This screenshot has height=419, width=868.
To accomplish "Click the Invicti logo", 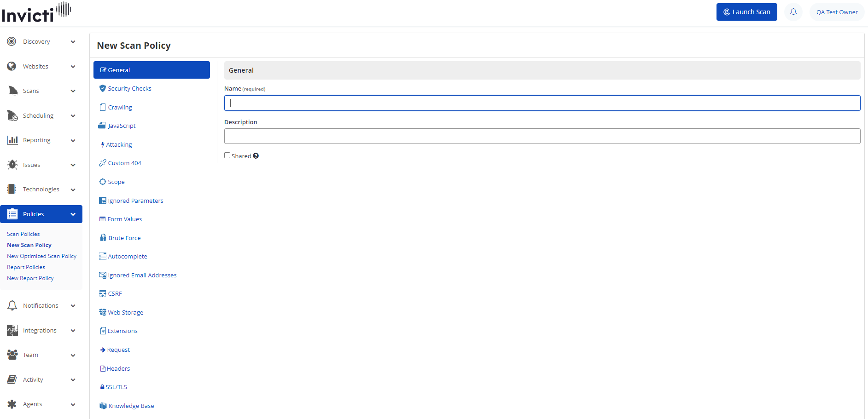I will (x=36, y=12).
